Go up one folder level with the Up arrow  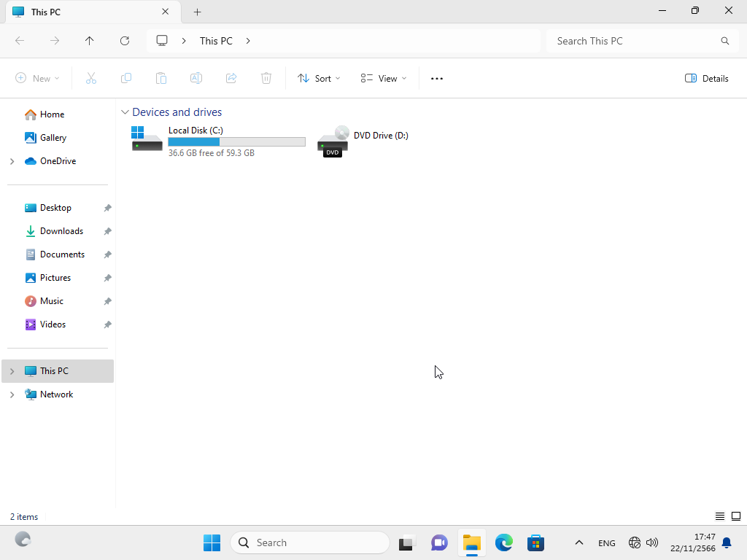click(90, 41)
